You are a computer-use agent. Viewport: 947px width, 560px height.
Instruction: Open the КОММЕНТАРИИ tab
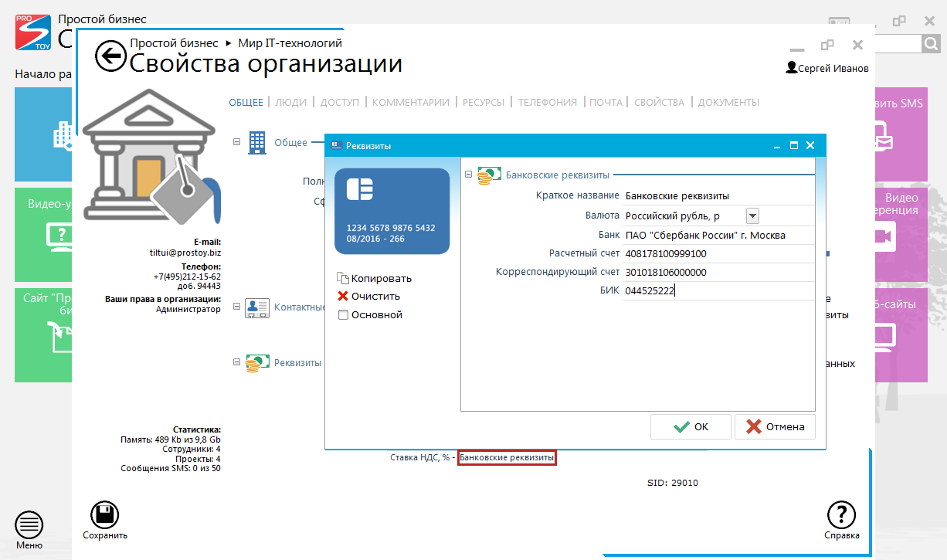point(411,102)
